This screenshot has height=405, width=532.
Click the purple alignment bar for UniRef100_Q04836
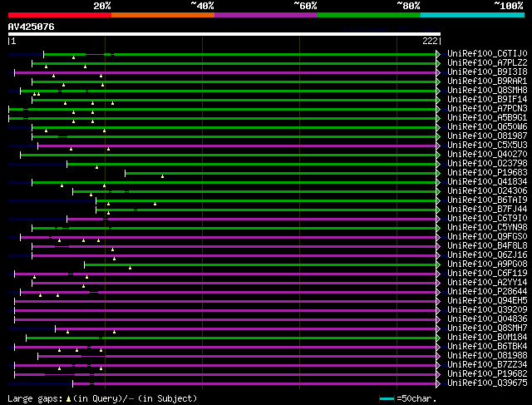[x=225, y=320]
